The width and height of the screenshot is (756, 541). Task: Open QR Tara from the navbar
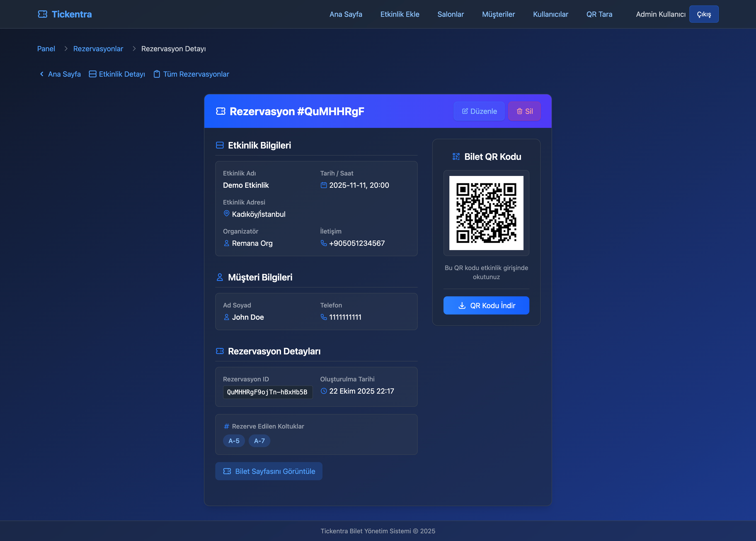coord(599,14)
